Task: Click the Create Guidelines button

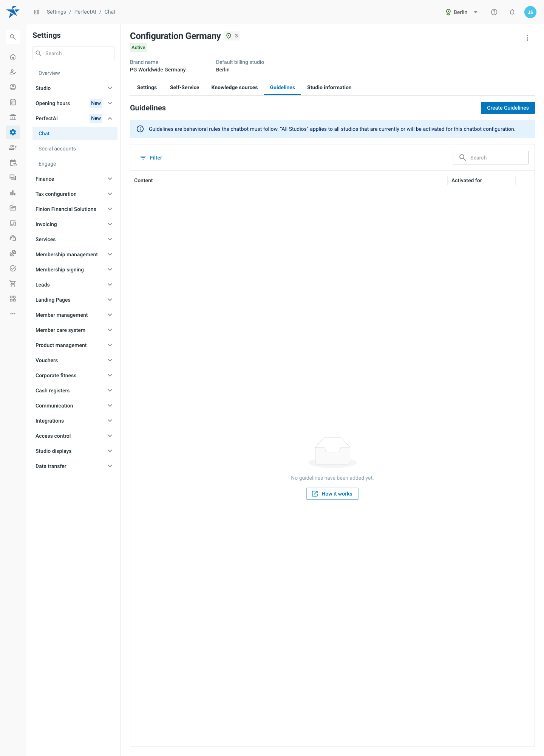Action: (x=508, y=108)
